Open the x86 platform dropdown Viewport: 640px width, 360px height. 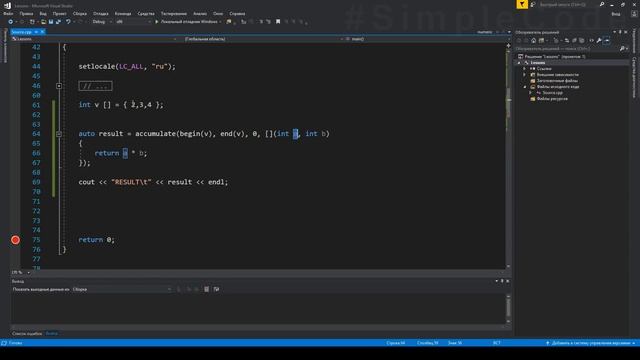click(x=133, y=22)
